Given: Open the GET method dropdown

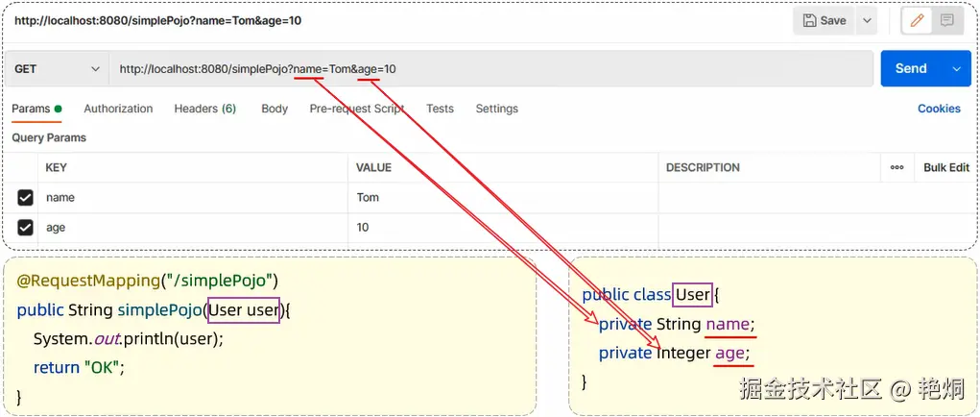Looking at the screenshot, I should (x=58, y=69).
